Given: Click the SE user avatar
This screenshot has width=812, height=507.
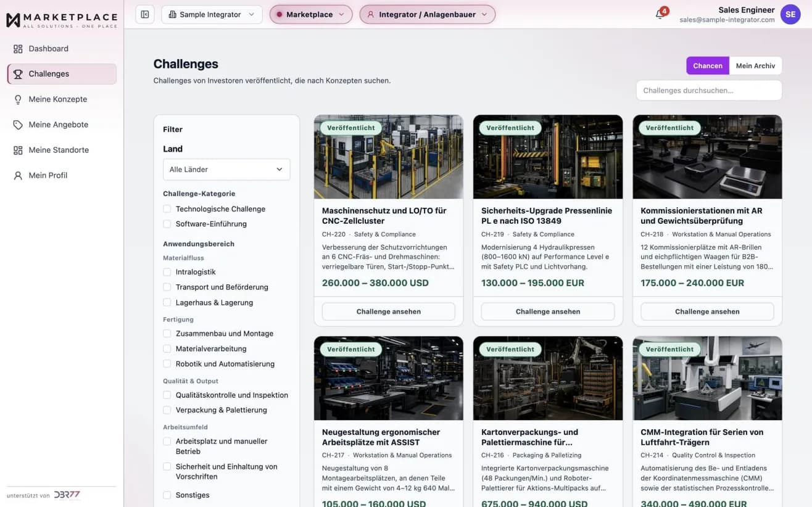Looking at the screenshot, I should (x=790, y=14).
